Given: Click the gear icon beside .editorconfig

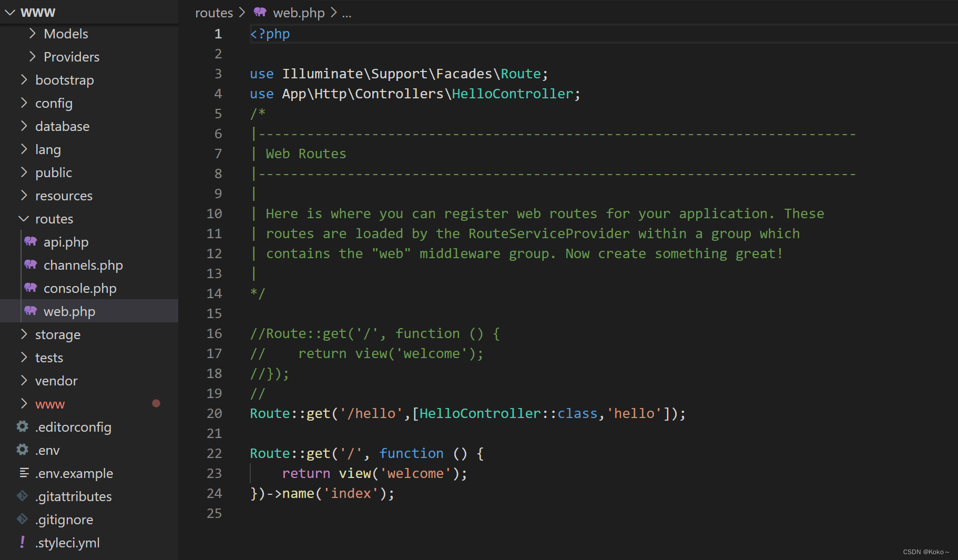Looking at the screenshot, I should [x=22, y=426].
